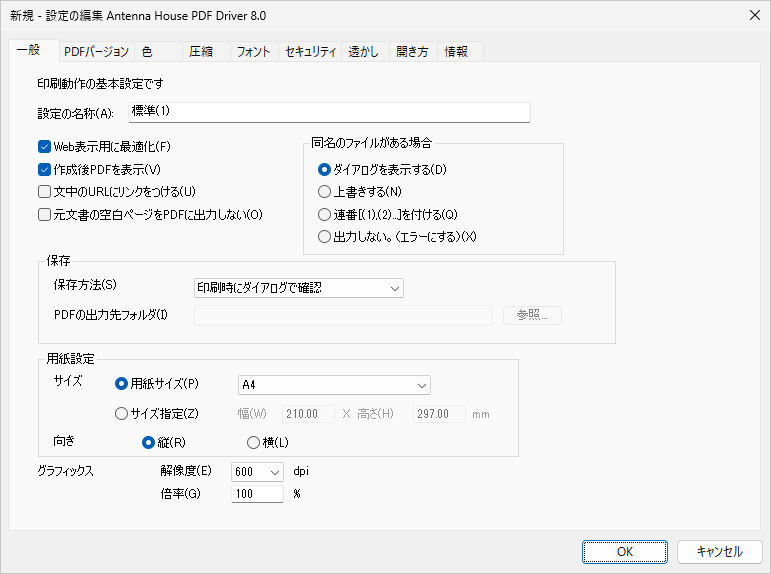The height and width of the screenshot is (574, 771).
Task: Expand the 解像度 resolution dropdown
Action: point(258,471)
